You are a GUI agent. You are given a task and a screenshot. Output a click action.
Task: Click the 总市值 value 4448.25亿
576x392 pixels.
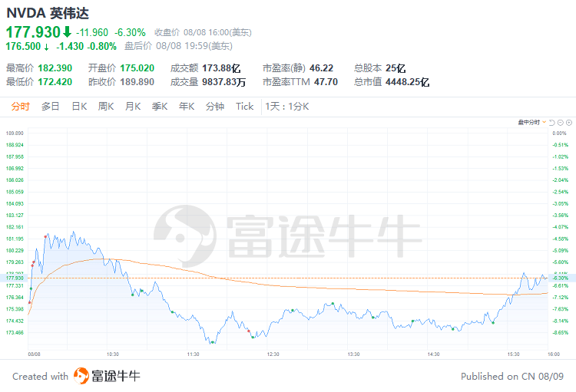click(x=407, y=82)
